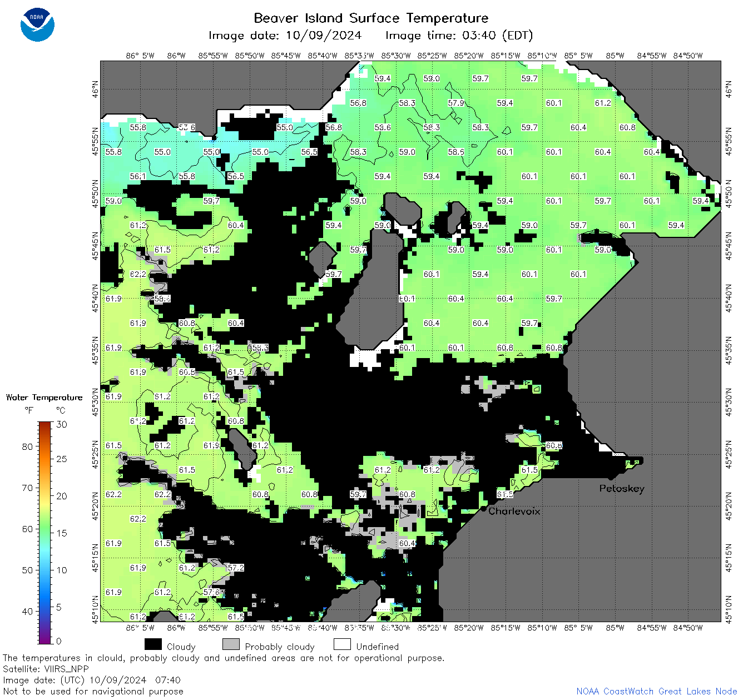Click the Image time 03:40 (EDT) text

459,36
